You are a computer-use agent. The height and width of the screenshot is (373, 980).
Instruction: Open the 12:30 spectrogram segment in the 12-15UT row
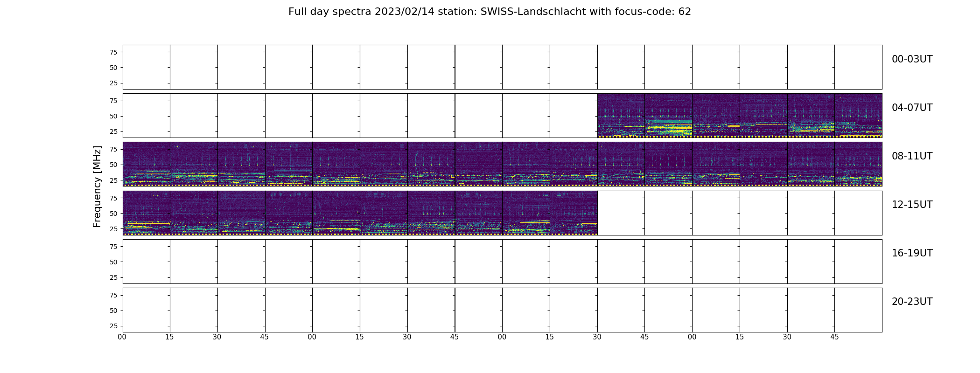tap(241, 212)
